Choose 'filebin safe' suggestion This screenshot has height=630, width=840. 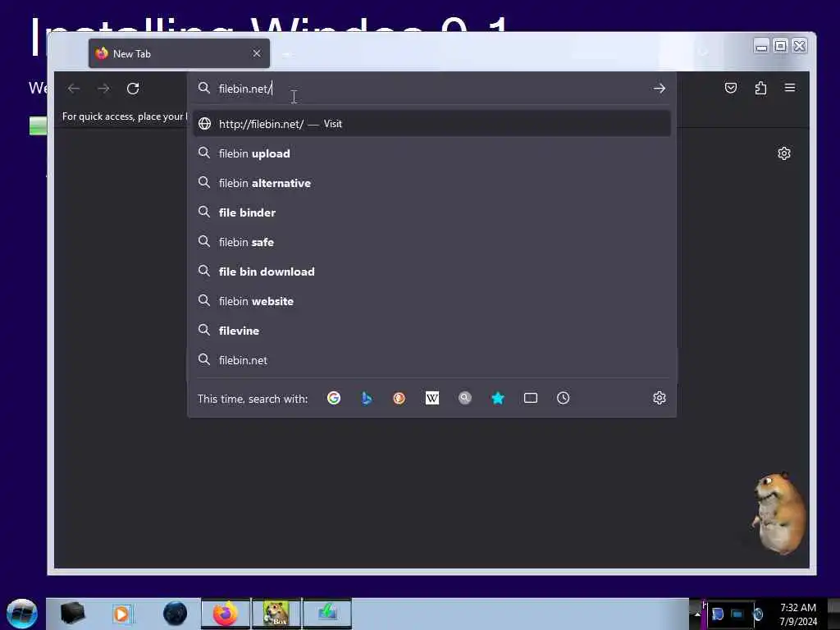(x=431, y=242)
